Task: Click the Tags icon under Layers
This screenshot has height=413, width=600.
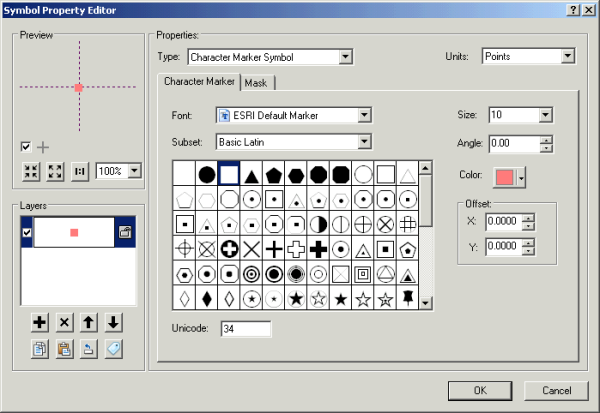Action: (x=114, y=349)
